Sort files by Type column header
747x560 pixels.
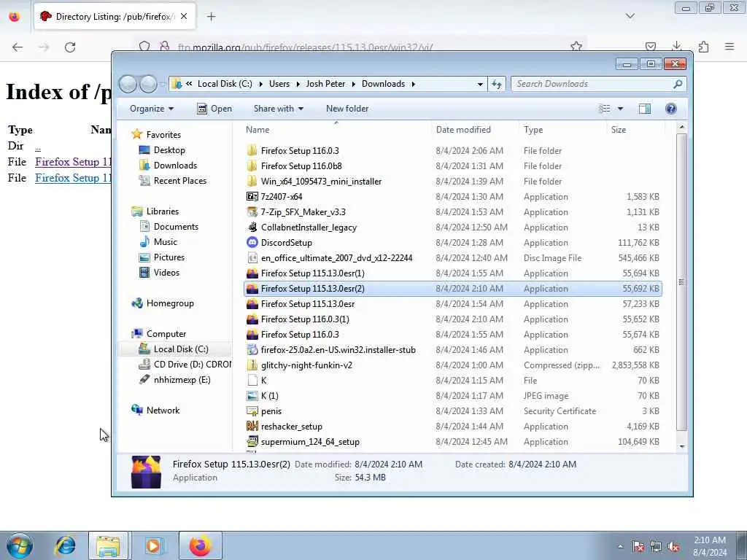point(533,130)
